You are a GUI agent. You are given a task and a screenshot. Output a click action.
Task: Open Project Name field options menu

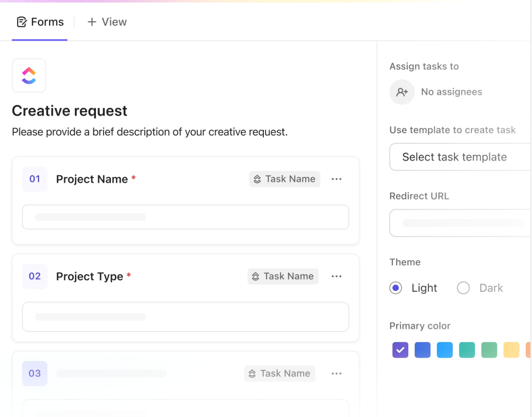(x=336, y=179)
